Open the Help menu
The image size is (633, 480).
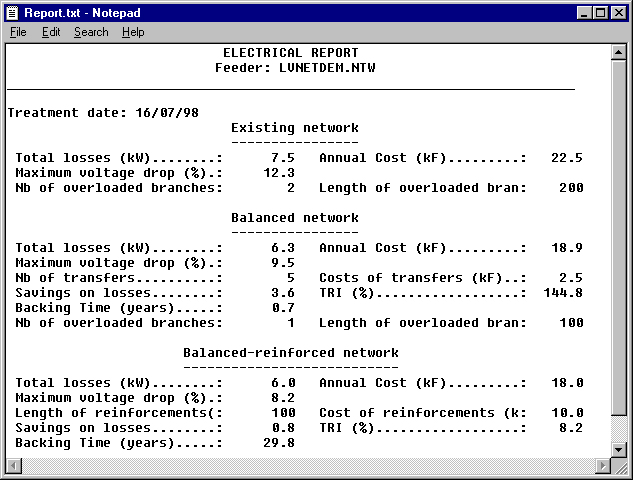pyautogui.click(x=133, y=32)
